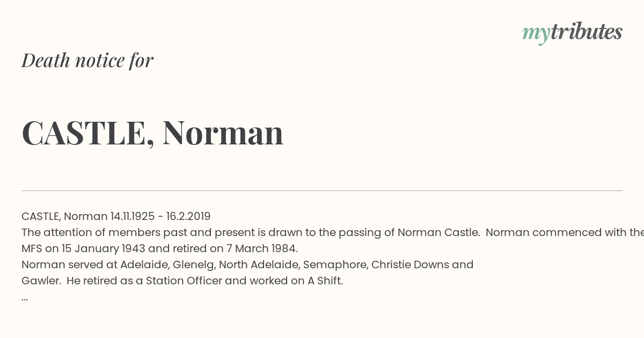The height and width of the screenshot is (338, 644).
Task: Select the 'CASTLE, Norman' title
Action: pos(152,133)
